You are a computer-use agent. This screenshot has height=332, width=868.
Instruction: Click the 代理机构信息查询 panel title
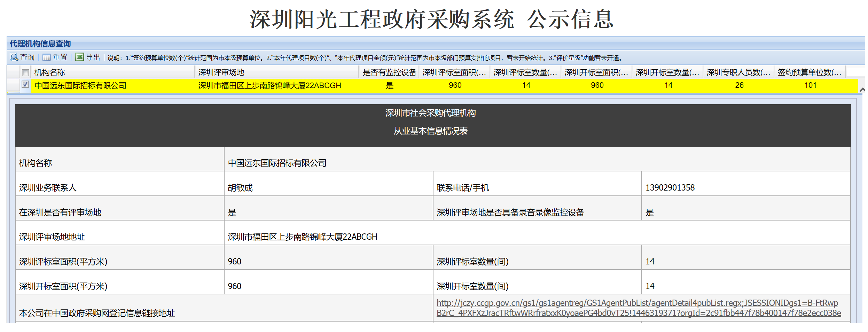40,44
